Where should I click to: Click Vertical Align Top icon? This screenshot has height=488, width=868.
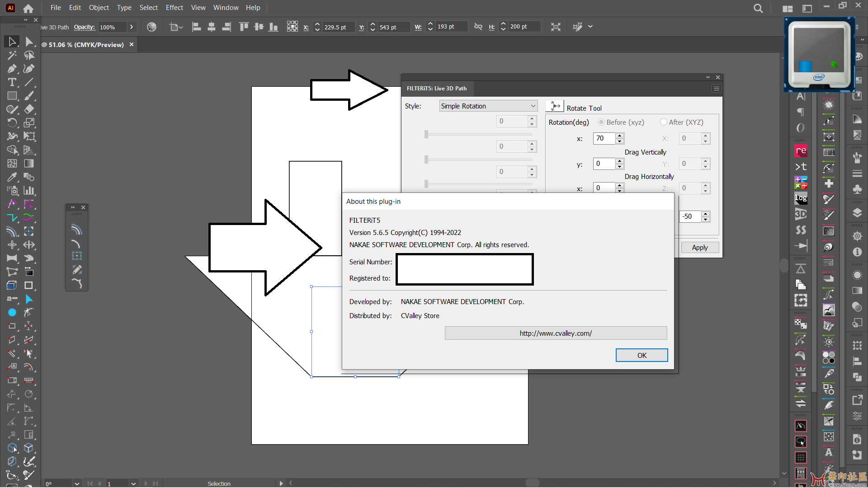pos(244,27)
